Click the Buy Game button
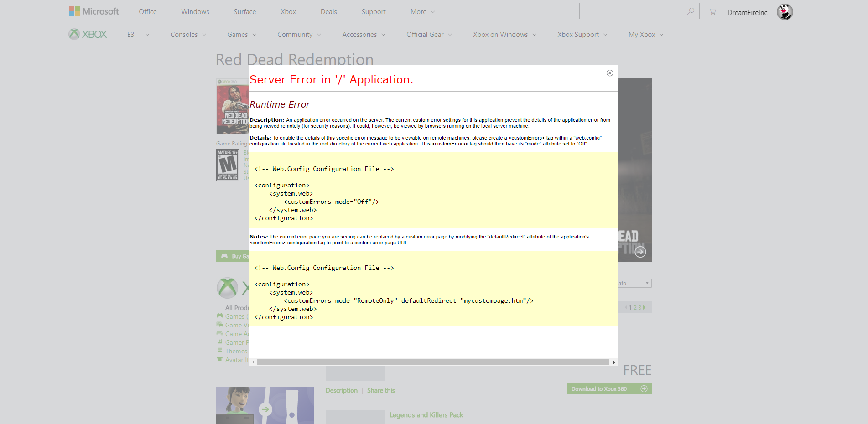 (233, 256)
